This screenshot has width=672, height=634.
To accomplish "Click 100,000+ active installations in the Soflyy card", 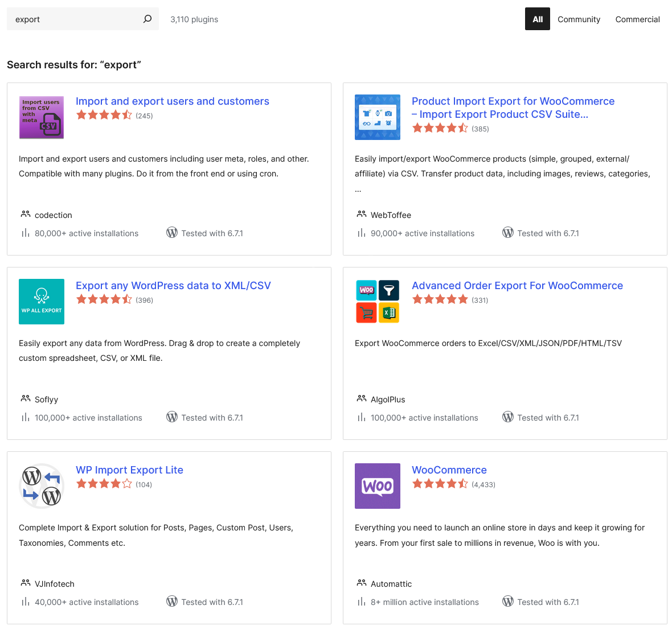I will 88,418.
